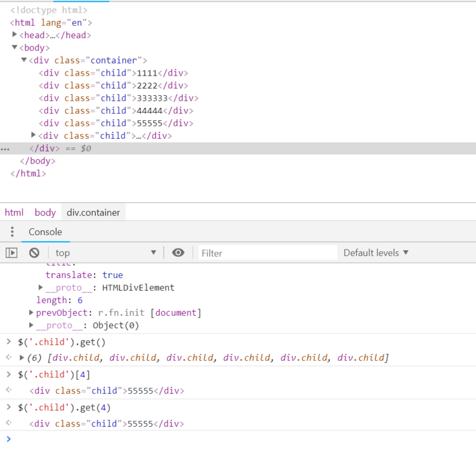Expand the head element
The image size is (476, 455).
(x=14, y=35)
